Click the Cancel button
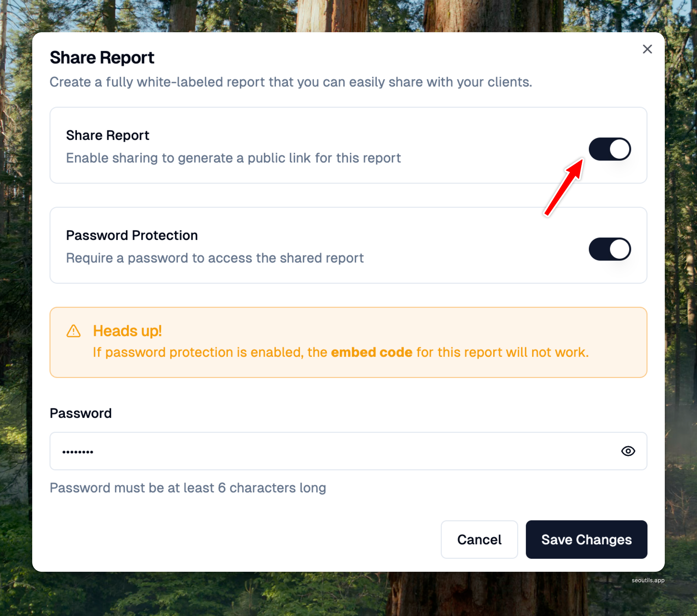 [479, 539]
